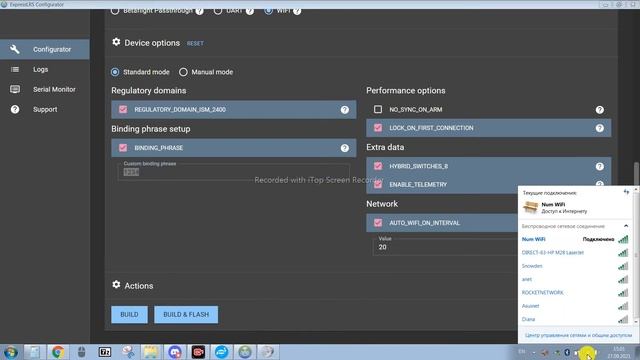Select Manual mode radio button
The height and width of the screenshot is (360, 640).
pos(183,72)
